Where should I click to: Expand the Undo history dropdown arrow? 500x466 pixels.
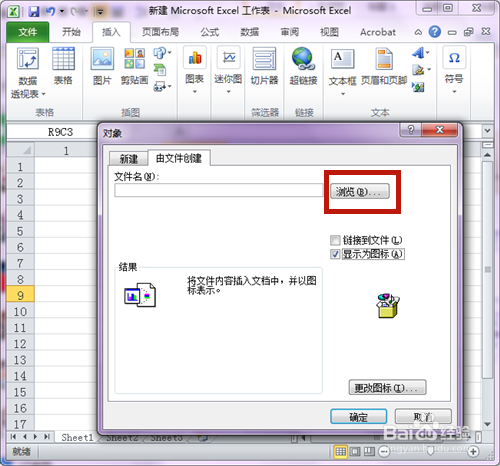coord(62,12)
